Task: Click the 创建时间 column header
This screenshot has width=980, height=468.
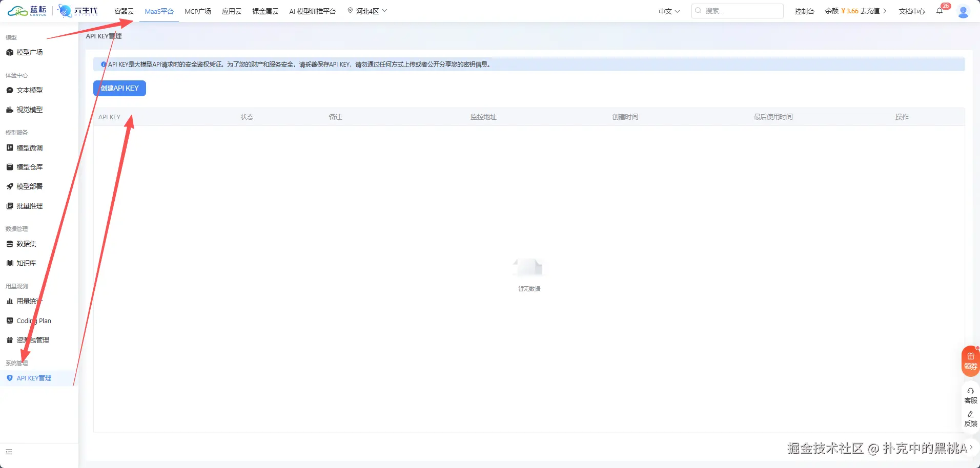Action: 625,117
